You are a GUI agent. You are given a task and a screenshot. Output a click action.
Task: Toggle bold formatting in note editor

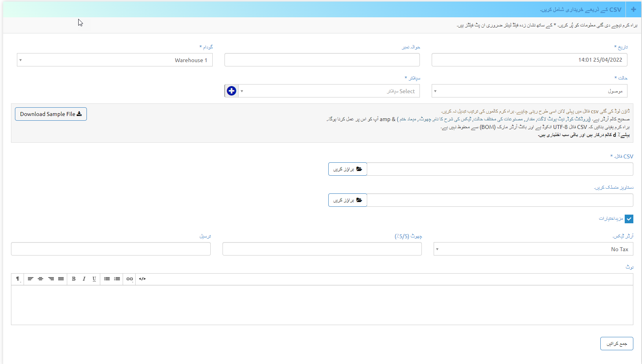click(74, 279)
